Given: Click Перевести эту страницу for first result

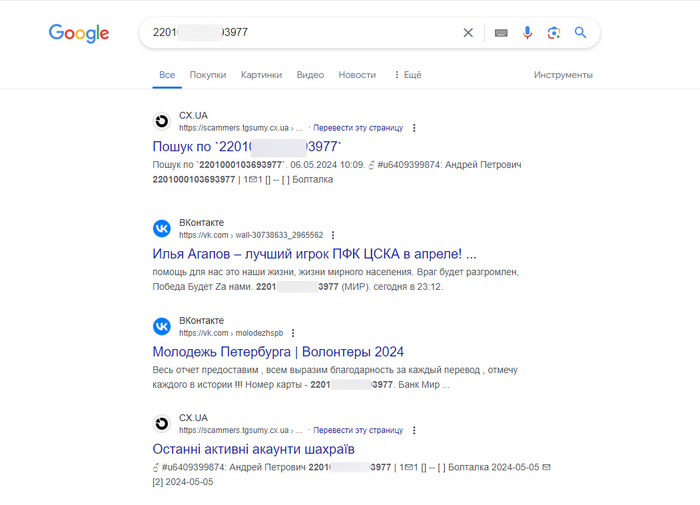Looking at the screenshot, I should tap(358, 128).
